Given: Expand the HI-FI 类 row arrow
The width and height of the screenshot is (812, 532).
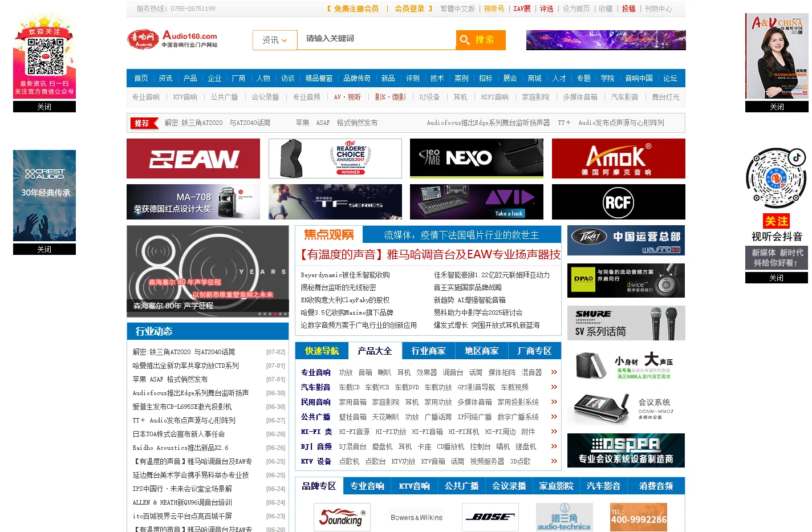Looking at the screenshot, I should [x=554, y=432].
